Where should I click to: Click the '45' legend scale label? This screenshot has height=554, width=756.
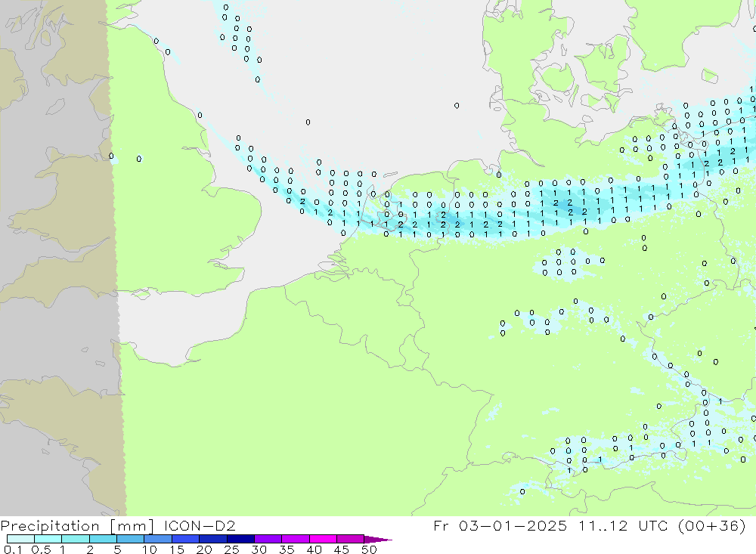[x=342, y=549]
